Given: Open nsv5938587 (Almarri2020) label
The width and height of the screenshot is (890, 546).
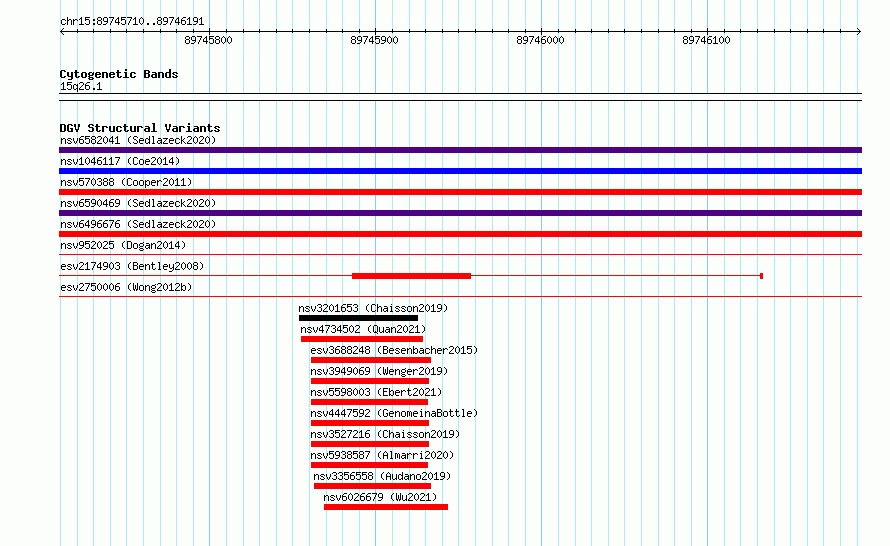Looking at the screenshot, I should click(382, 455).
